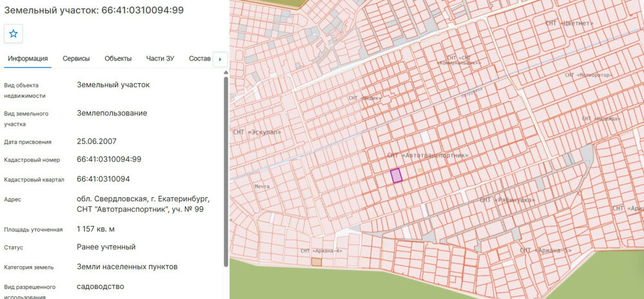Add parcel to favorites with star icon
The height and width of the screenshot is (299, 644).
point(13,34)
